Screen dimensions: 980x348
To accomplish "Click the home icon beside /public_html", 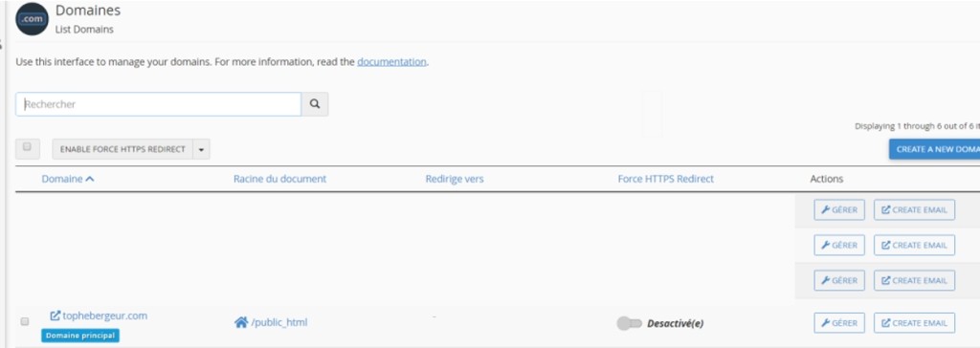I will pos(240,322).
